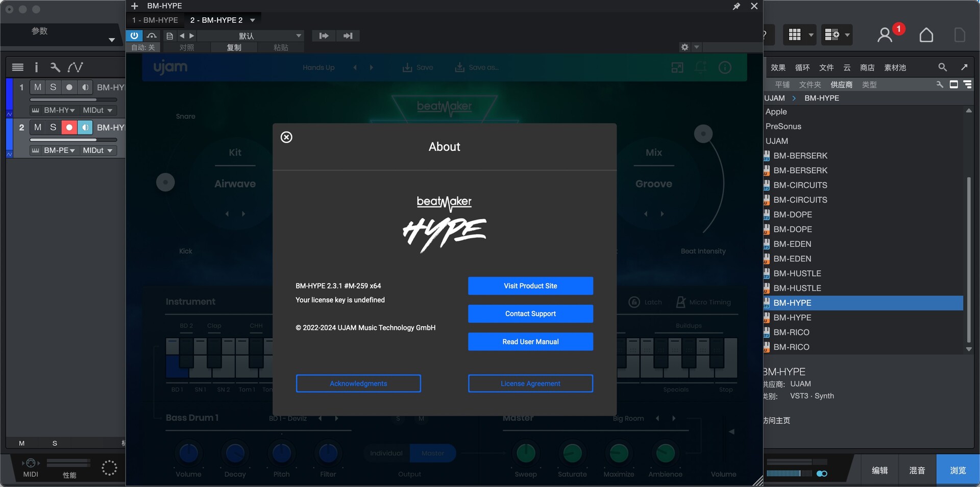Click Contact Support button
980x487 pixels.
click(530, 314)
